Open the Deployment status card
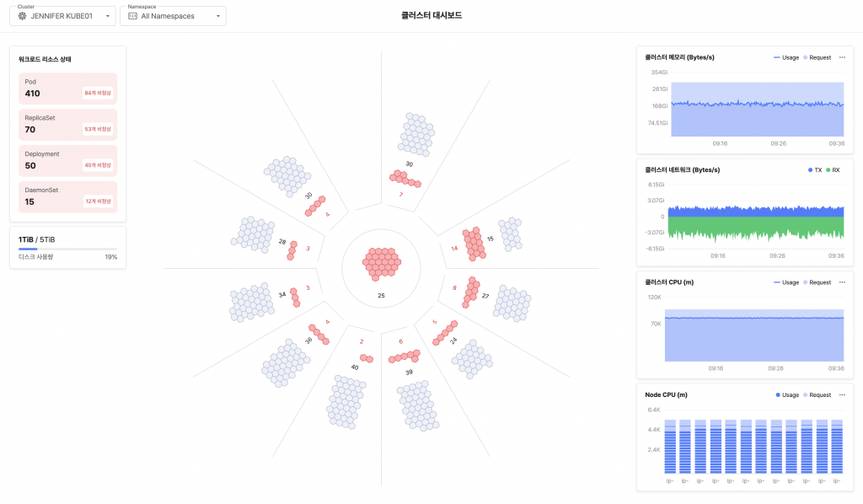863x504 pixels. (x=67, y=161)
